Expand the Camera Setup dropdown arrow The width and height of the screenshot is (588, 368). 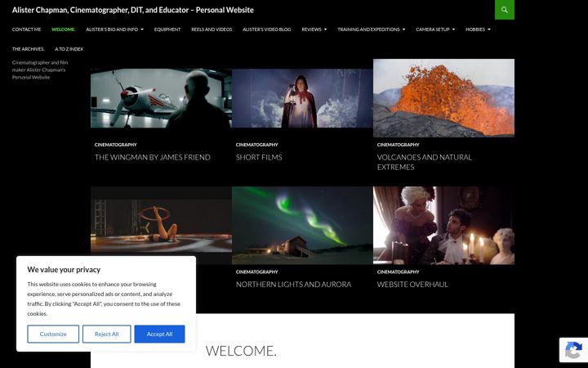(453, 29)
